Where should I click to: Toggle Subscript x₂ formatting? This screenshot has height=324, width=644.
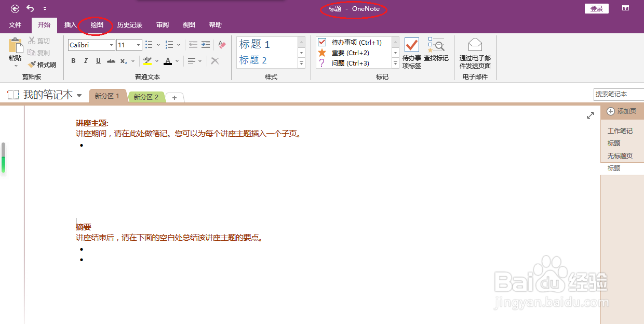click(123, 61)
